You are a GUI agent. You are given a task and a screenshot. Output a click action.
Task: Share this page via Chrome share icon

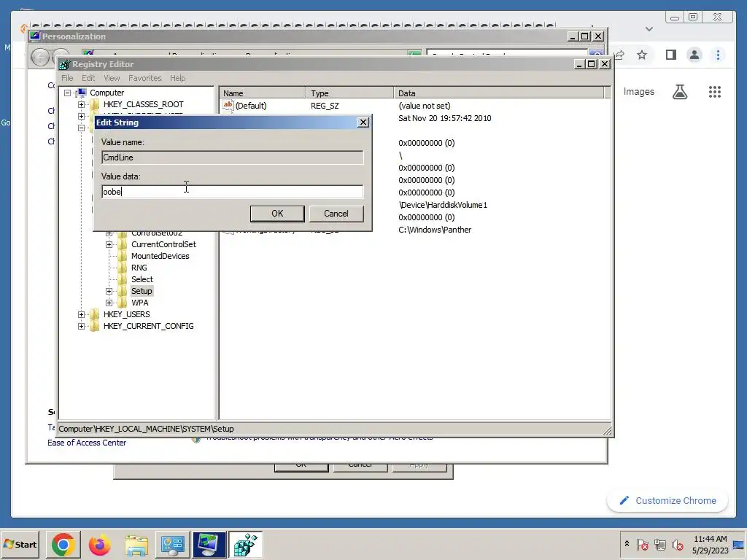620,55
